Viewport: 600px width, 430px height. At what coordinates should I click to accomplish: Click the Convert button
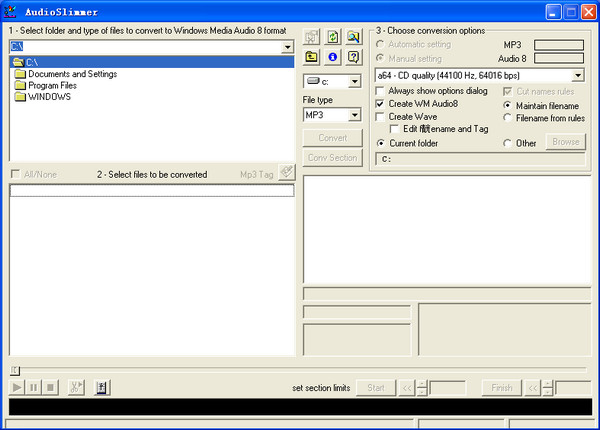point(333,138)
